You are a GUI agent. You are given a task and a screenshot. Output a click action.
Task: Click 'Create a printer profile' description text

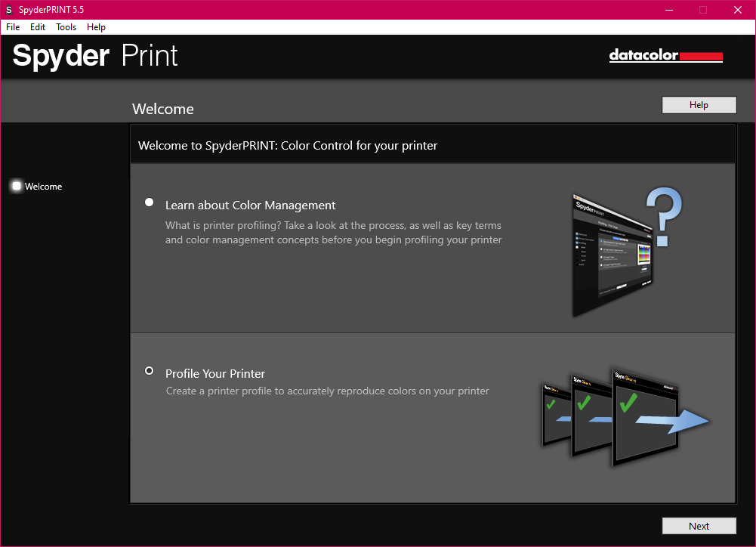[x=327, y=391]
